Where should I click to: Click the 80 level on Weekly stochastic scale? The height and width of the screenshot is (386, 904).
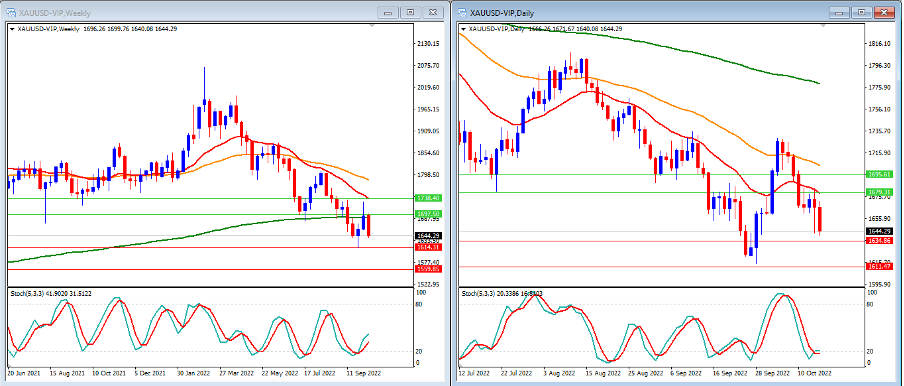[419, 304]
